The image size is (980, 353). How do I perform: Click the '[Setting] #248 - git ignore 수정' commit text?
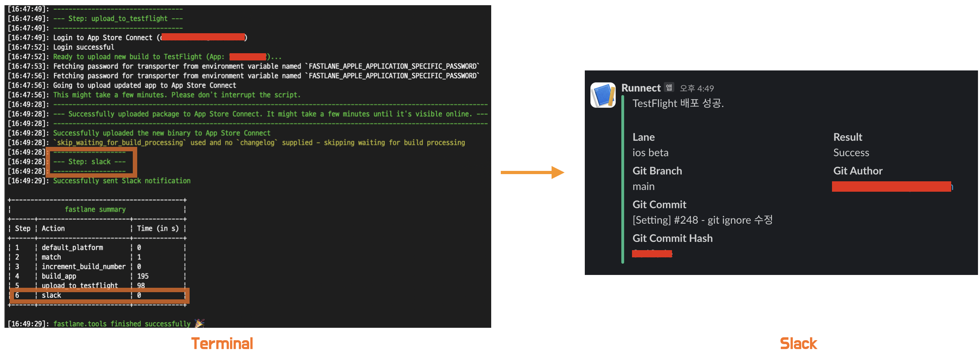point(702,220)
